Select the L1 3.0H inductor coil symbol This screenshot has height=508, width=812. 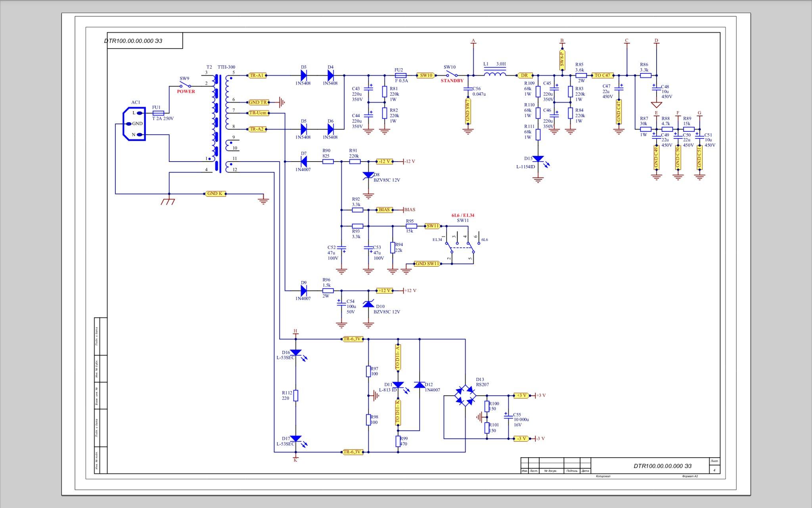[495, 74]
